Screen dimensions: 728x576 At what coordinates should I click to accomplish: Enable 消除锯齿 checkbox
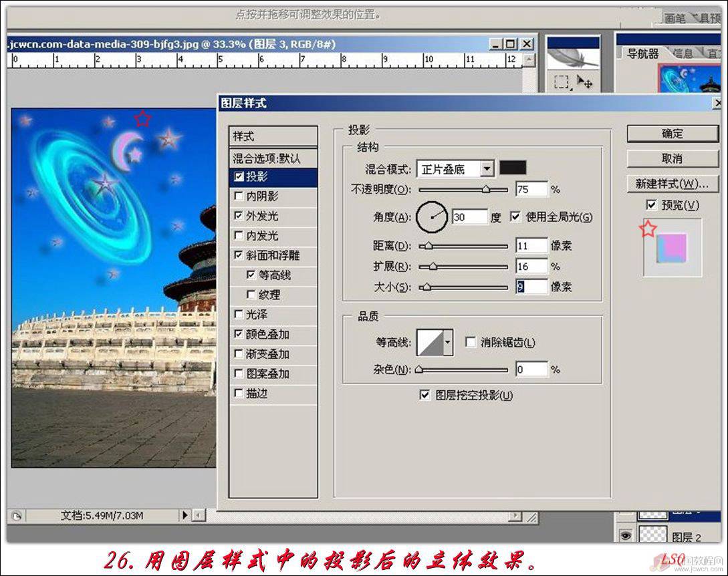pyautogui.click(x=471, y=343)
